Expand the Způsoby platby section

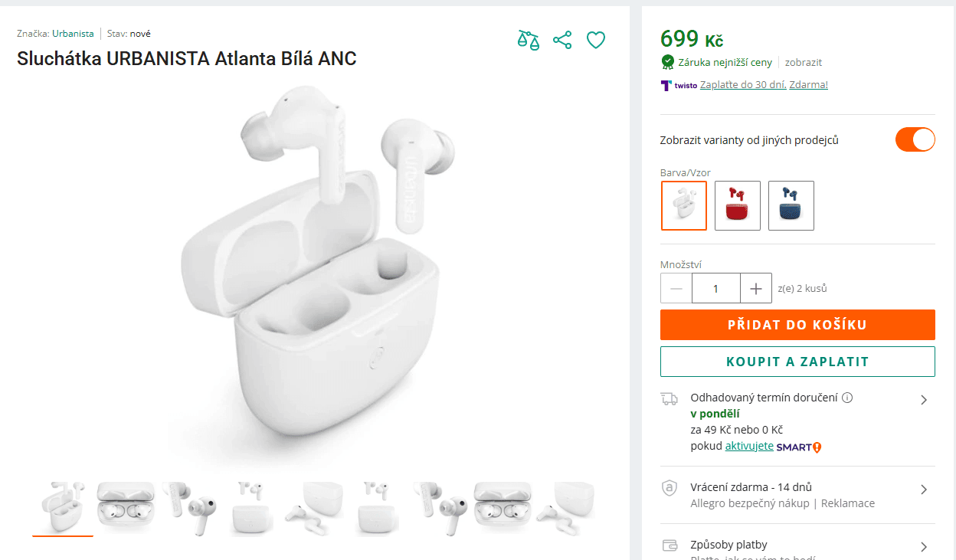pyautogui.click(x=923, y=547)
